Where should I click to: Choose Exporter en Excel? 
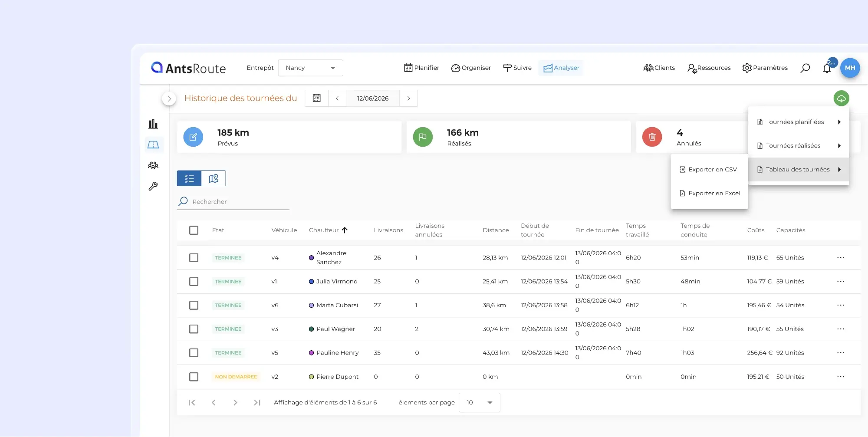[x=709, y=194]
